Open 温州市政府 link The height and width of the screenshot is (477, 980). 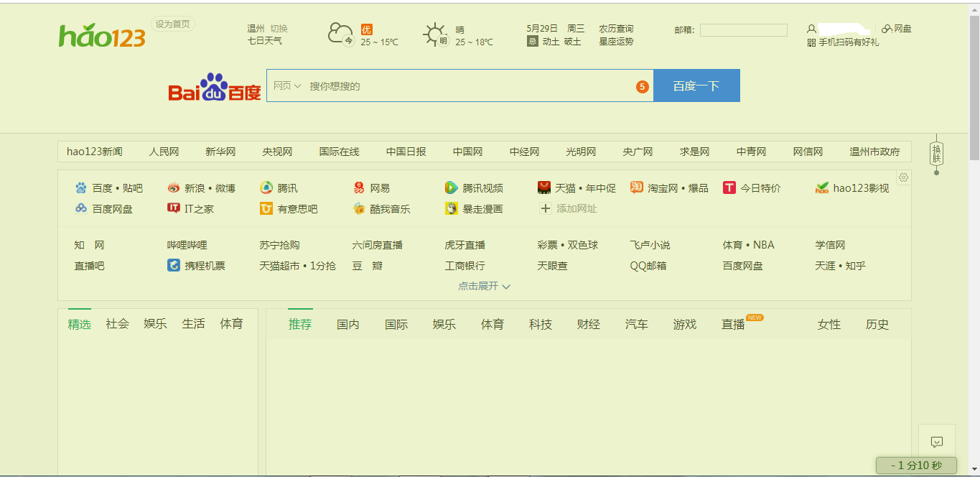(874, 152)
